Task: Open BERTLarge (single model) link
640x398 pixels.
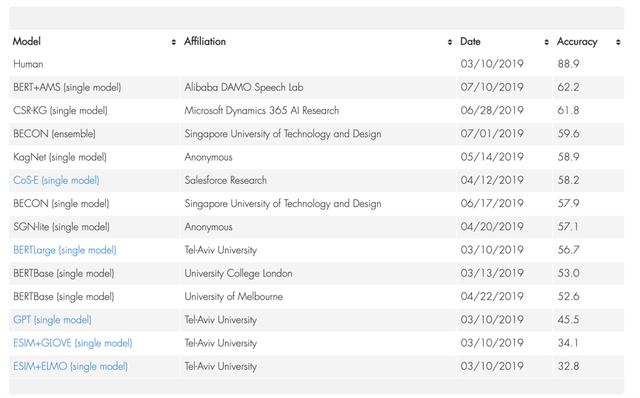Action: [65, 250]
